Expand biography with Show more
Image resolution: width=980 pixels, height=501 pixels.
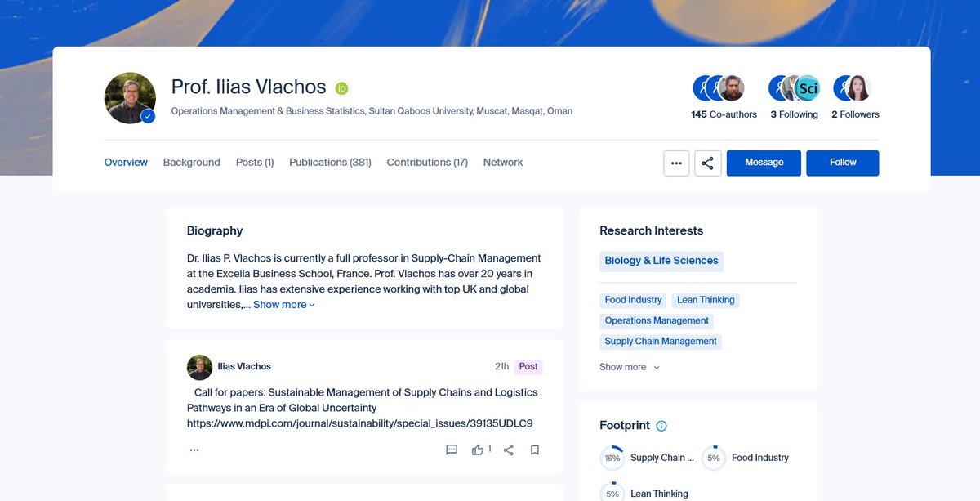(x=283, y=305)
